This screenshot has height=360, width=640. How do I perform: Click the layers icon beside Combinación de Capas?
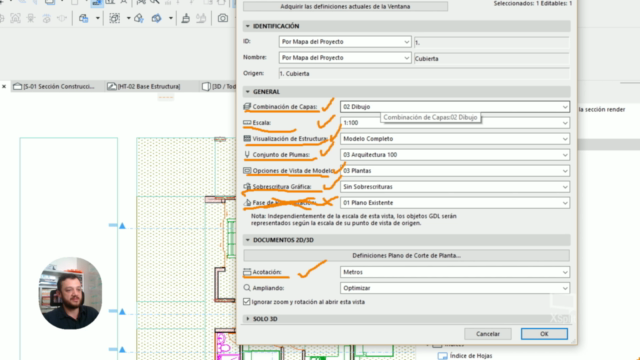(x=247, y=107)
